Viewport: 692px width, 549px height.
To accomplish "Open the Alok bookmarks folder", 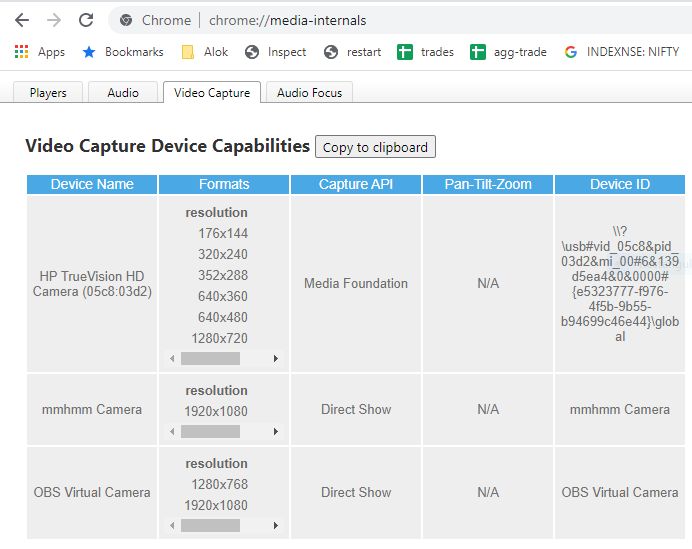I will 205,52.
